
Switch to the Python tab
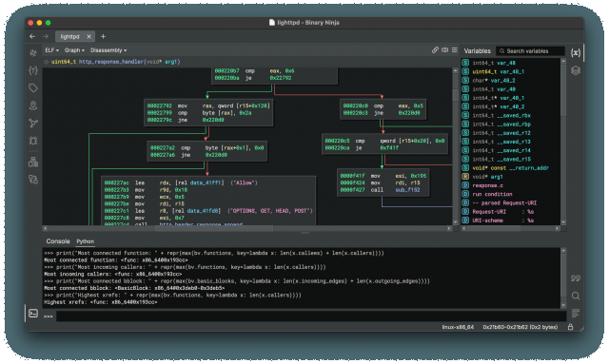(x=86, y=241)
